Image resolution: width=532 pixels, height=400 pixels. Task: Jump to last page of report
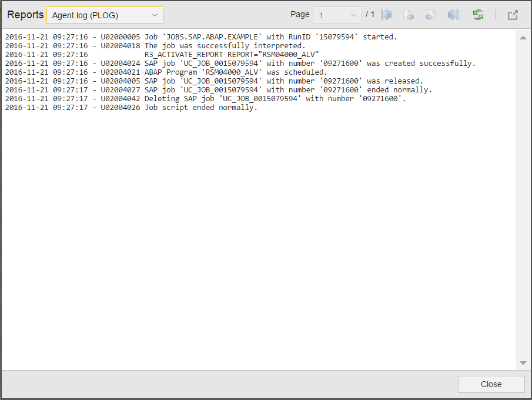point(453,15)
